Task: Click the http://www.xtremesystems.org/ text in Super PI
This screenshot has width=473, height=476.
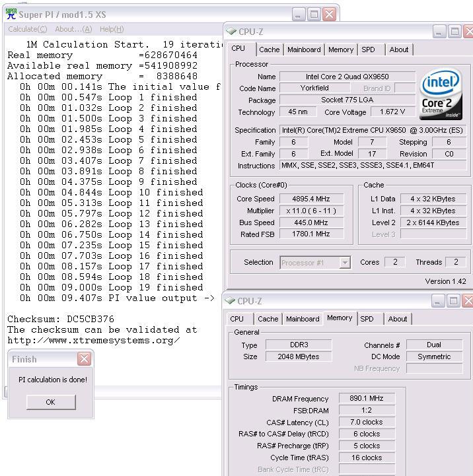Action: tap(94, 341)
